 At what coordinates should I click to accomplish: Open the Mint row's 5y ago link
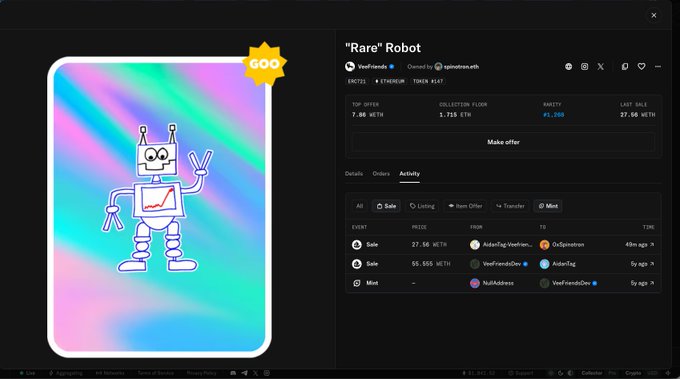coord(642,283)
